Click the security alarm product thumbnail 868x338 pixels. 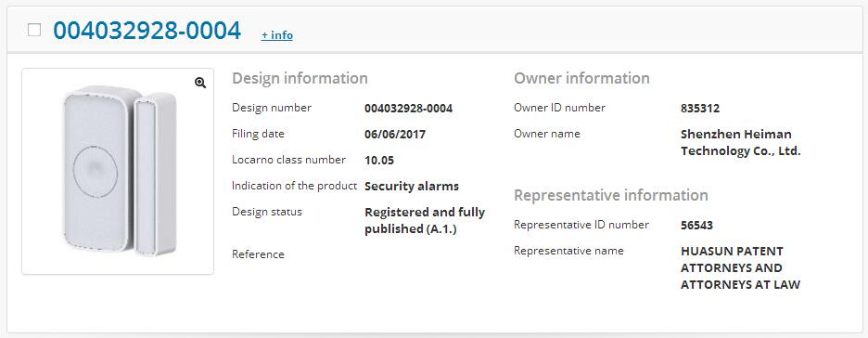coord(118,171)
